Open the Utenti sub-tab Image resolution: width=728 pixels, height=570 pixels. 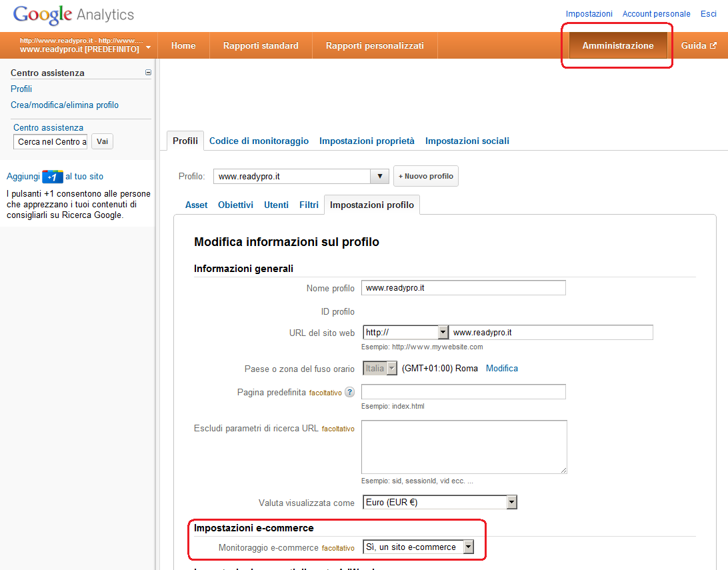[276, 205]
